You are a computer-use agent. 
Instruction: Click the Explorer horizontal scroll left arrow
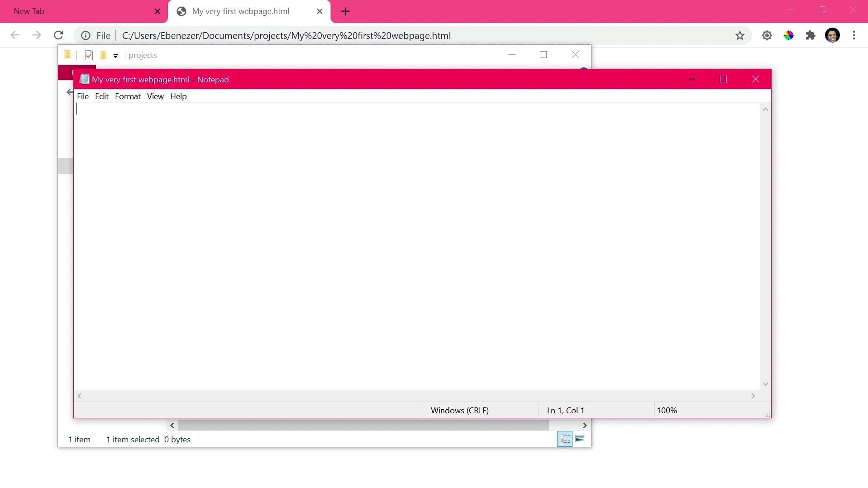click(x=172, y=425)
